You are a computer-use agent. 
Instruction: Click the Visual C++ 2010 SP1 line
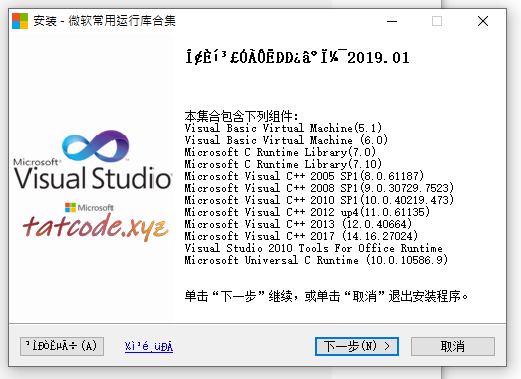(319, 200)
